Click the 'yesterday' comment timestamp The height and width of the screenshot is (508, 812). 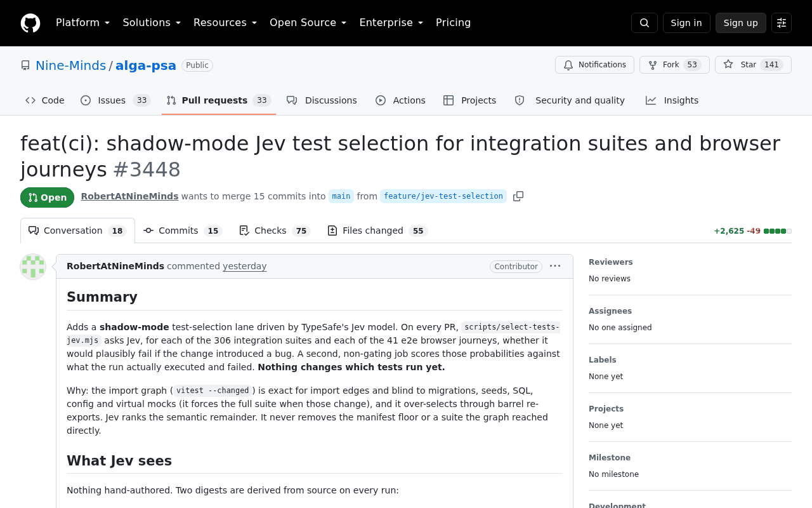pos(245,266)
